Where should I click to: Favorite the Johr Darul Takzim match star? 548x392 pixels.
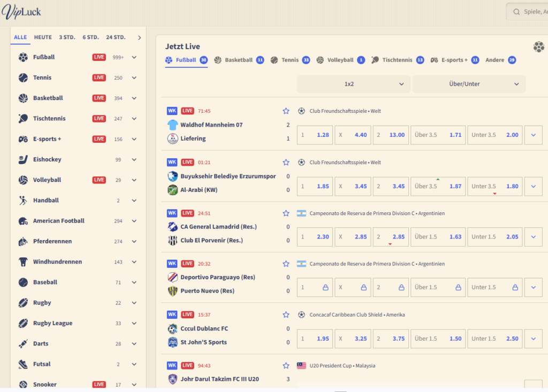(x=286, y=366)
